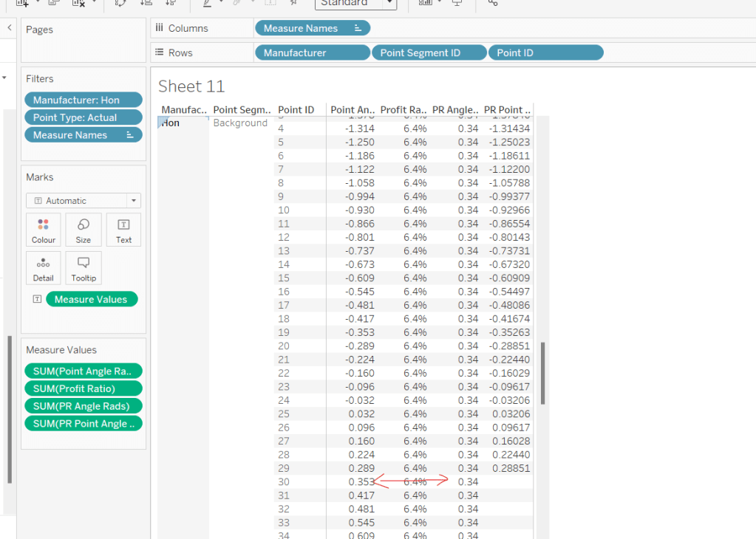Viewport: 756px width, 539px height.
Task: Open the Text mark card
Action: [123, 230]
